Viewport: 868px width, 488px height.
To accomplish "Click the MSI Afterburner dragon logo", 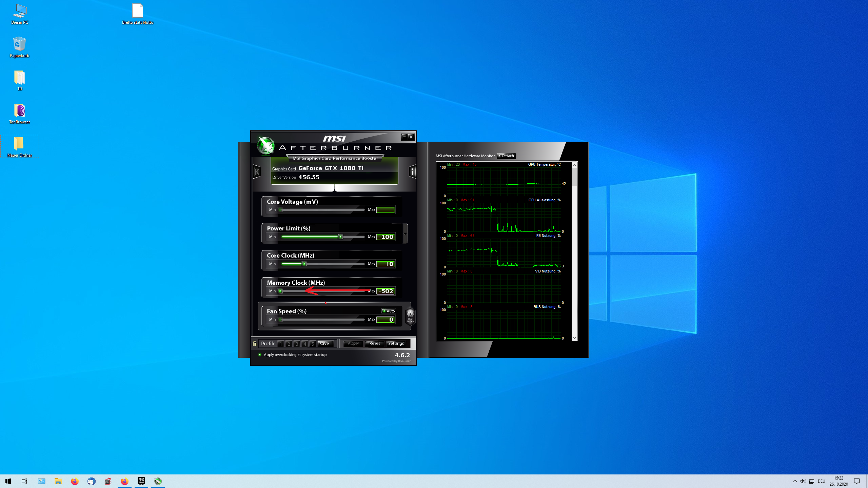I will click(x=265, y=146).
